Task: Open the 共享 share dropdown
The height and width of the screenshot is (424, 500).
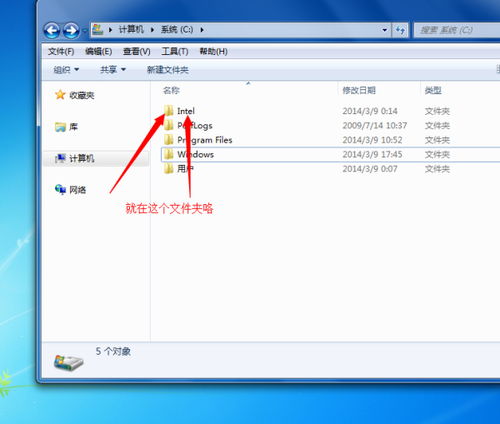Action: point(113,70)
